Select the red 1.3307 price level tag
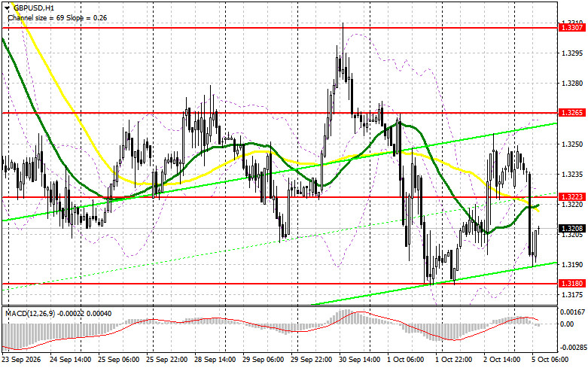Viewport: 588px width, 368px height. point(572,28)
